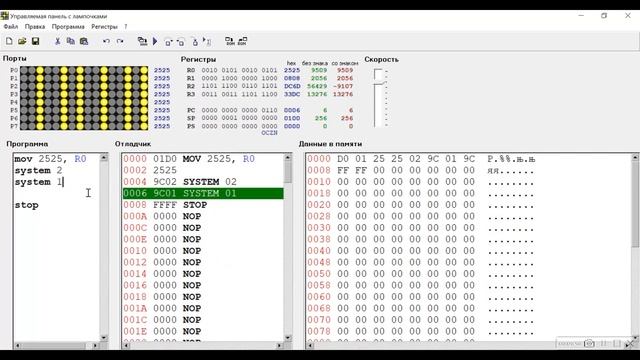Viewport: 640px width, 360px height.
Task: Click PC register hex value 0006
Action: click(x=292, y=110)
